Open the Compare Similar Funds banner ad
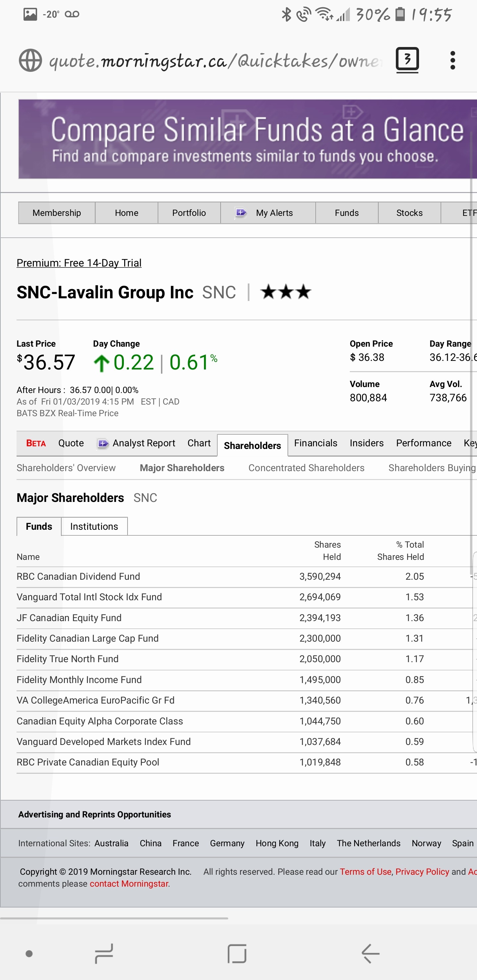The width and height of the screenshot is (477, 980). [x=247, y=139]
